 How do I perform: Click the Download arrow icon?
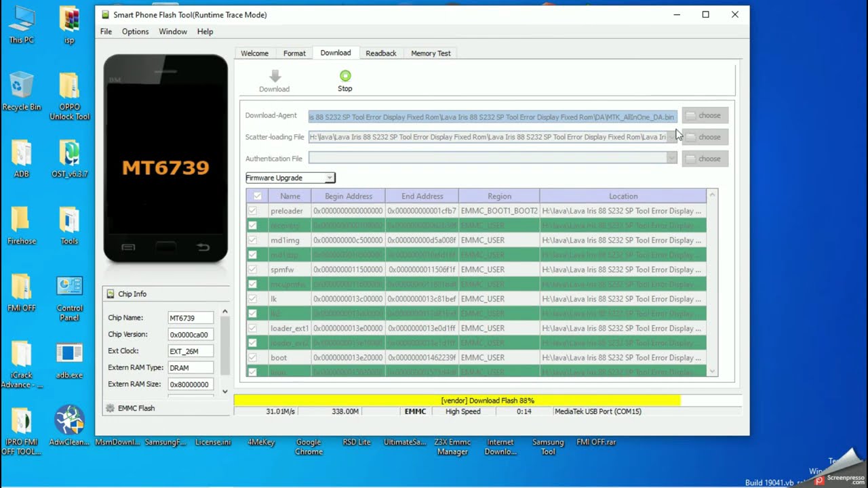tap(275, 76)
